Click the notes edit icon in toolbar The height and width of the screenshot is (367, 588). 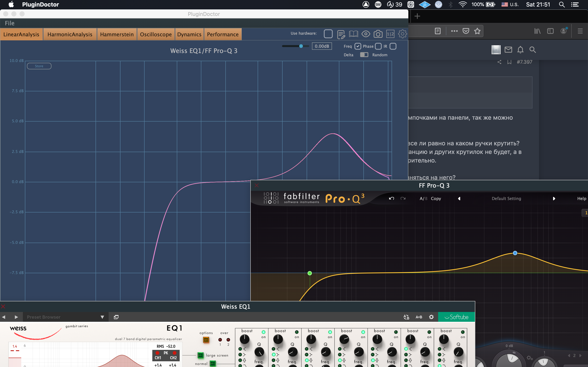click(341, 34)
